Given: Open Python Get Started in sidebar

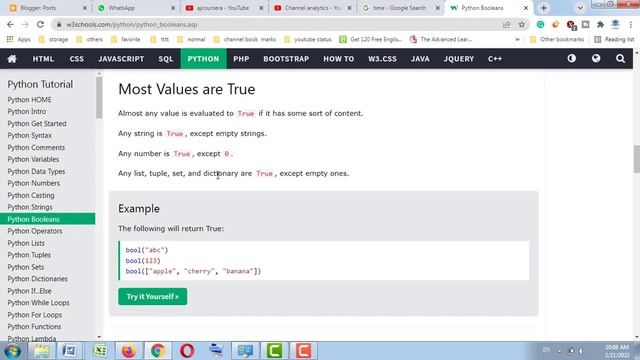Looking at the screenshot, I should (37, 123).
